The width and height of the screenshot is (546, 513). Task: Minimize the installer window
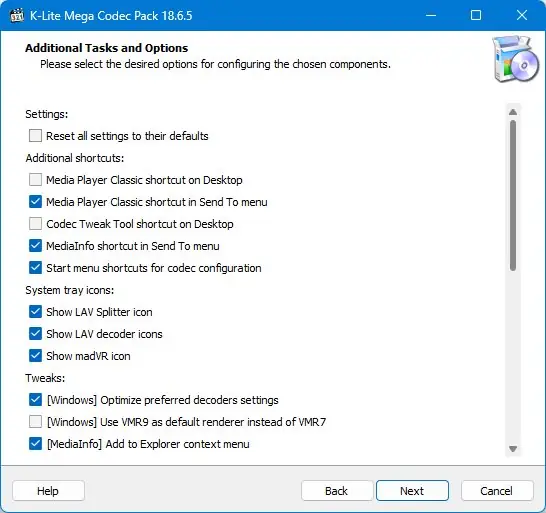(431, 15)
